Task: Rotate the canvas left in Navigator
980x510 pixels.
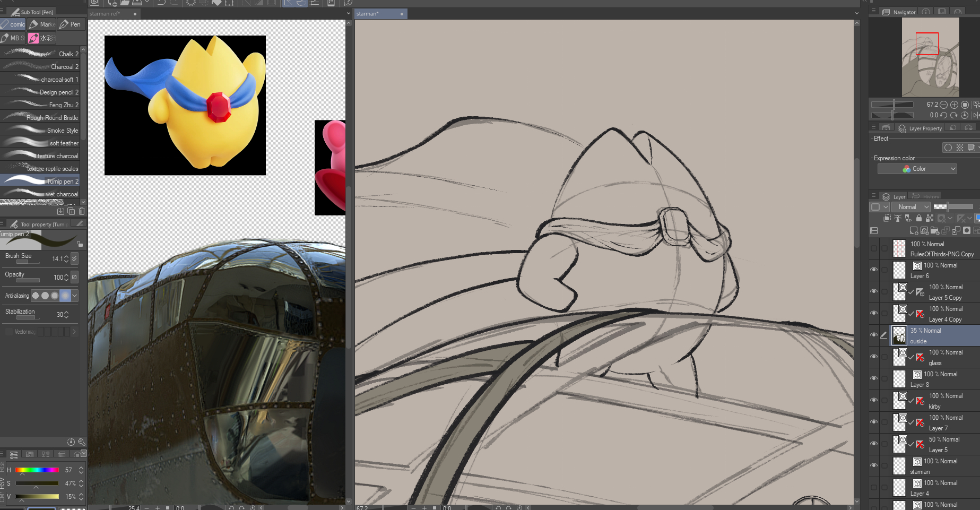Action: click(943, 115)
